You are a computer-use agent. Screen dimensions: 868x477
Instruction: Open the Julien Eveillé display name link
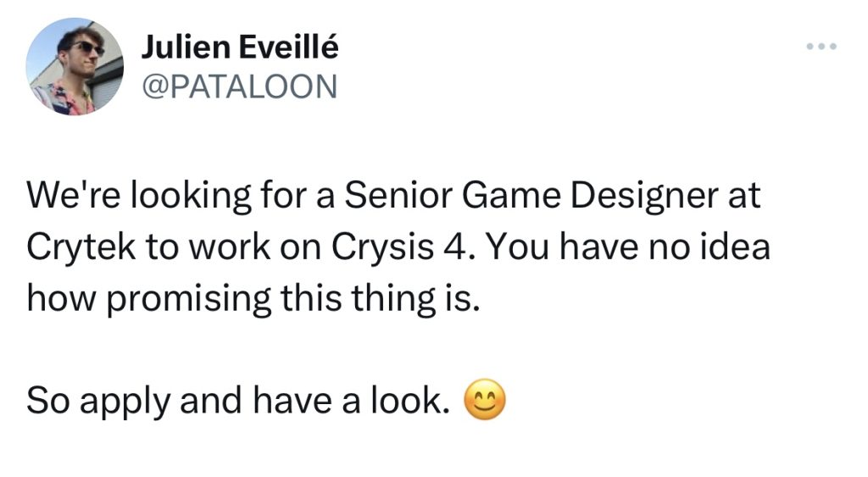[240, 47]
